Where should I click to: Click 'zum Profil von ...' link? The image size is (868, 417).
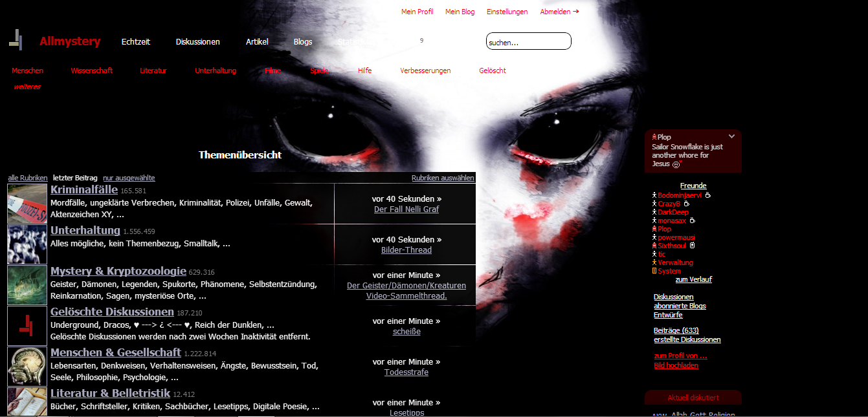coord(680,356)
